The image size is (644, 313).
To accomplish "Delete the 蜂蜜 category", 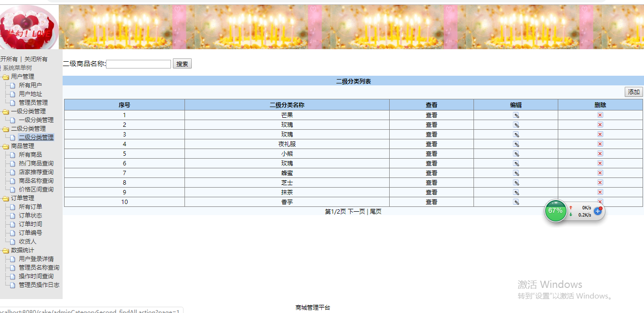I will [600, 173].
